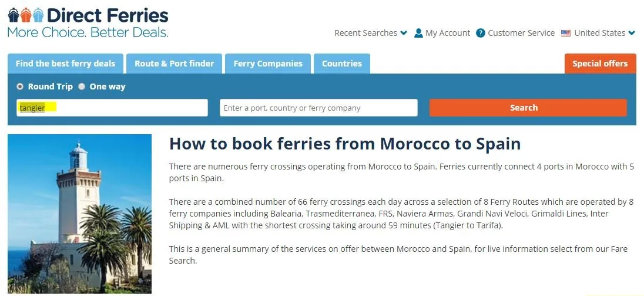Open the Ferry Companies tab
The height and width of the screenshot is (296, 644).
click(x=268, y=64)
